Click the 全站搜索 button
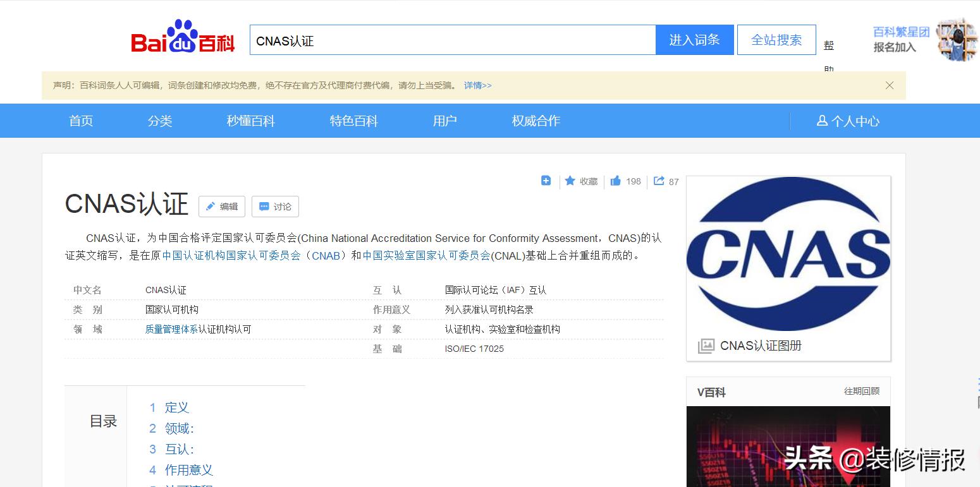The height and width of the screenshot is (487, 980). pyautogui.click(x=776, y=40)
